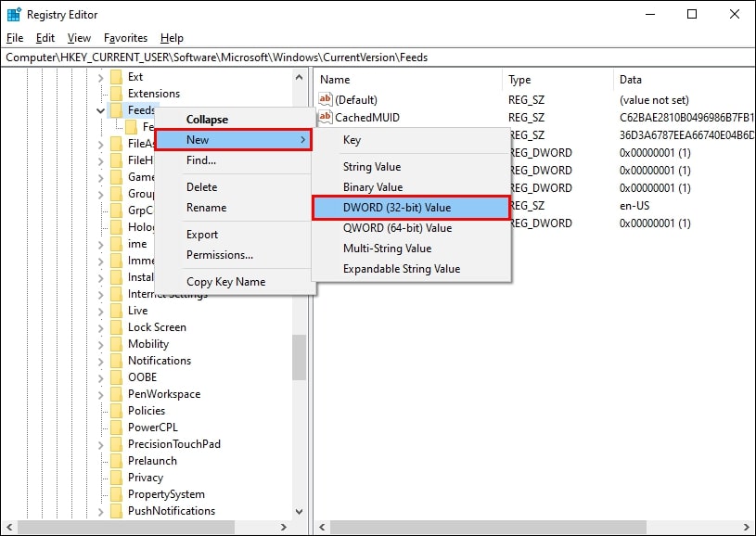Click the OOBE folder icon
This screenshot has height=536, width=756.
click(x=116, y=377)
